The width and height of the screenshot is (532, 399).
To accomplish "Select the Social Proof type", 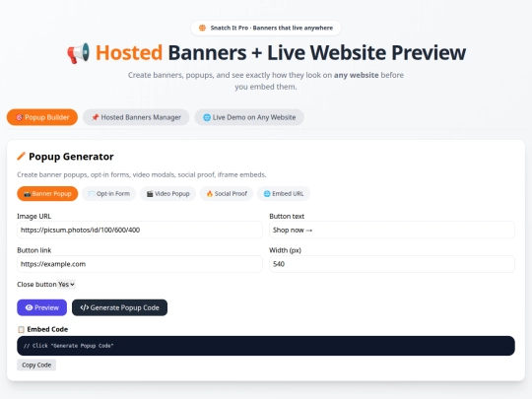I will pyautogui.click(x=227, y=194).
